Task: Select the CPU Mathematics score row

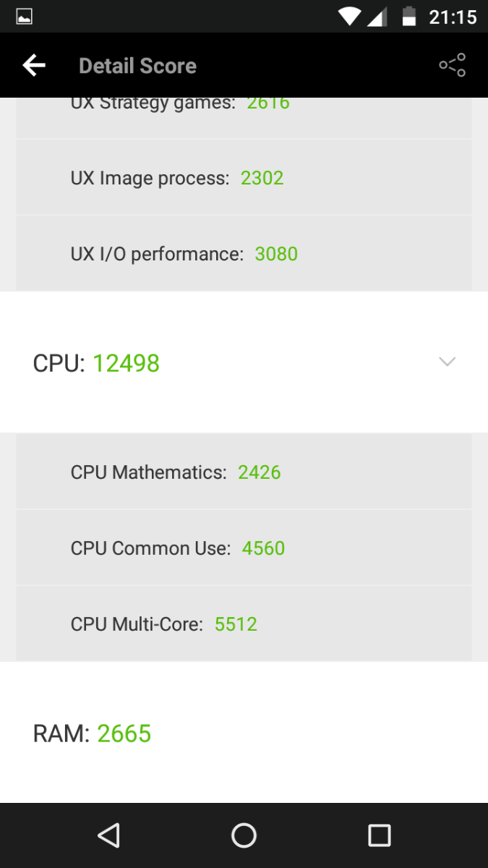Action: coord(244,472)
